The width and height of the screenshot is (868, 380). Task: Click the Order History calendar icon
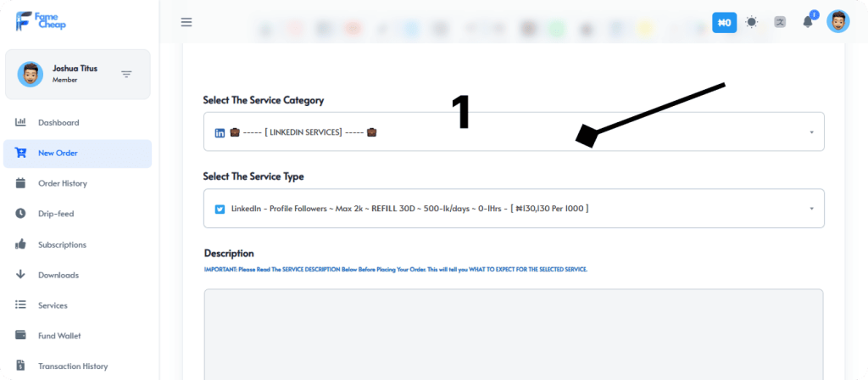[20, 183]
